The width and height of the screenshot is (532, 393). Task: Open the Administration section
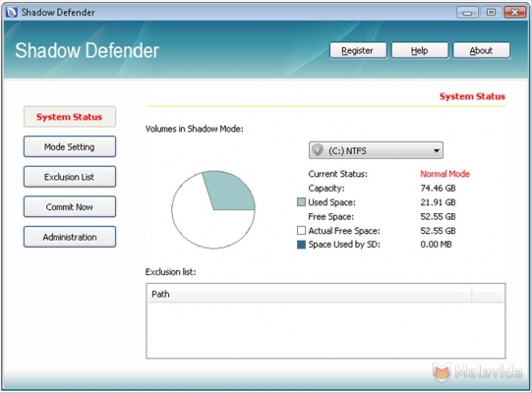tap(70, 237)
